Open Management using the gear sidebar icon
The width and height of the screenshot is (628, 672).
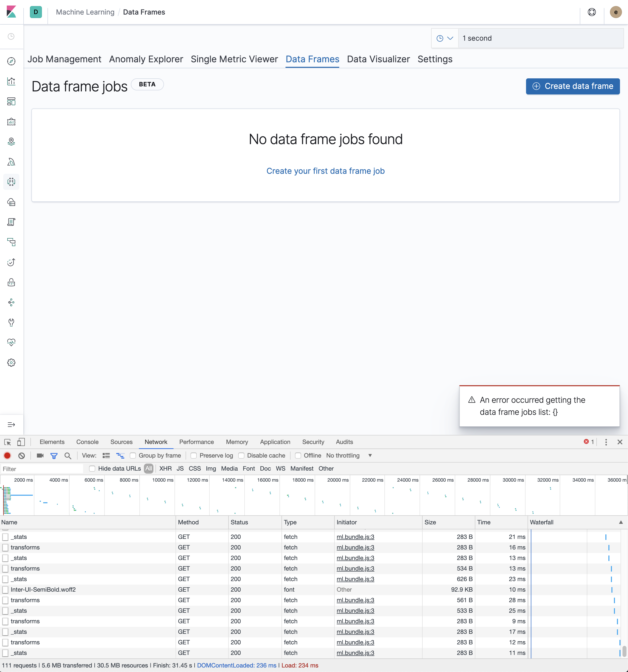pyautogui.click(x=11, y=362)
